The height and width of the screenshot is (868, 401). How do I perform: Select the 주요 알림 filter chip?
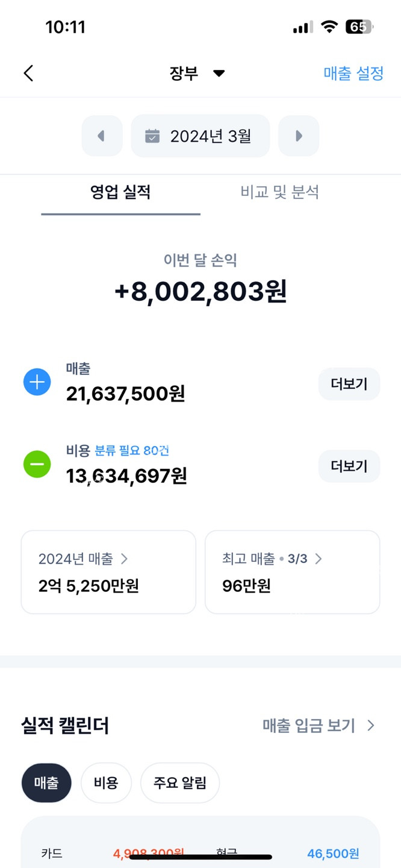tap(180, 783)
